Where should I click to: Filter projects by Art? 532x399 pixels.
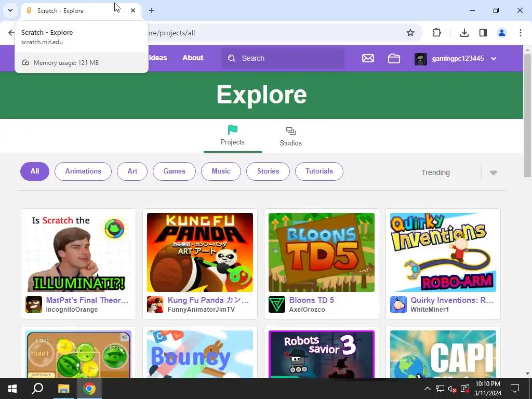point(132,171)
